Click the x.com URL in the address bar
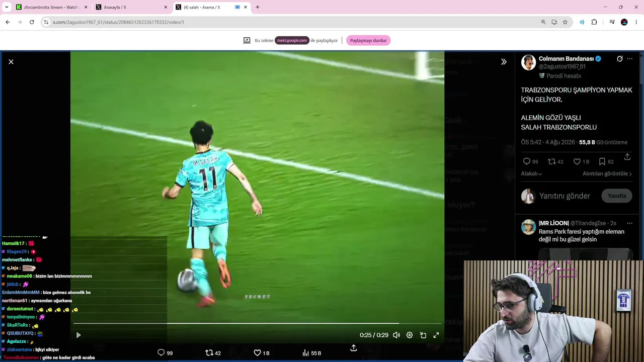644x362 pixels. [119, 22]
